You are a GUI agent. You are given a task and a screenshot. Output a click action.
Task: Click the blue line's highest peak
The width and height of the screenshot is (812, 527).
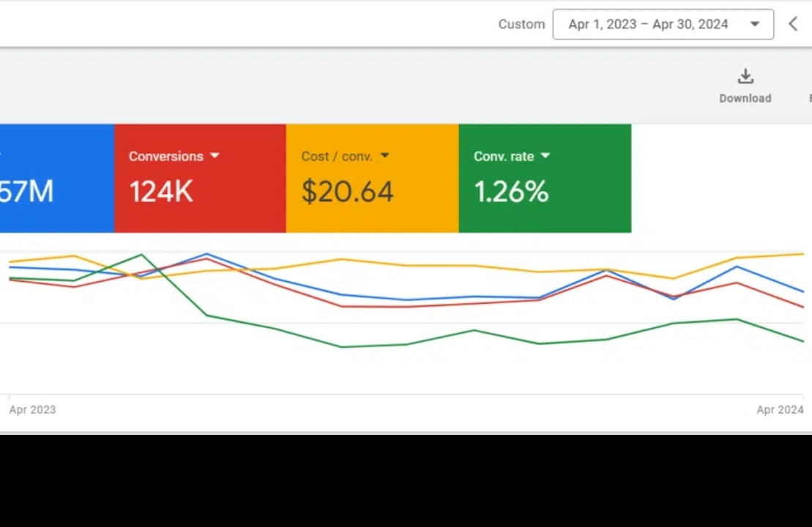pyautogui.click(x=207, y=254)
